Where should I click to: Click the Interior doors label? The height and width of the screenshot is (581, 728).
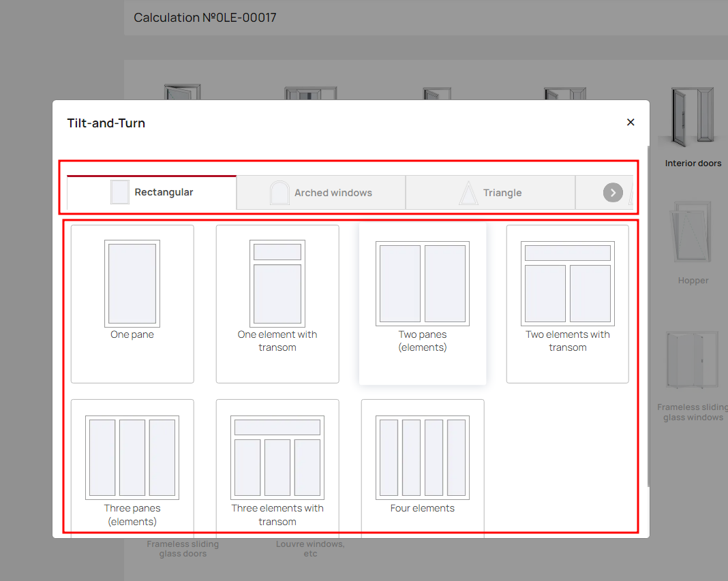click(x=693, y=163)
